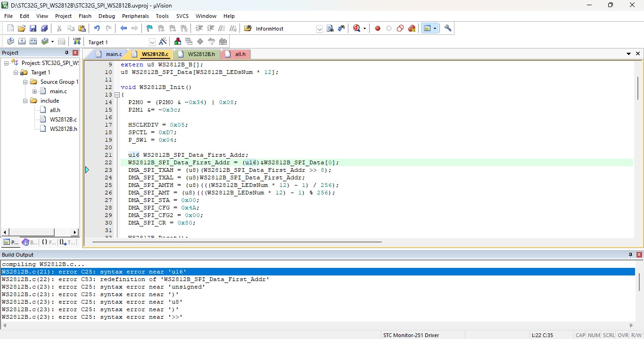Save the current file
The width and height of the screenshot is (644, 339).
coord(33,28)
